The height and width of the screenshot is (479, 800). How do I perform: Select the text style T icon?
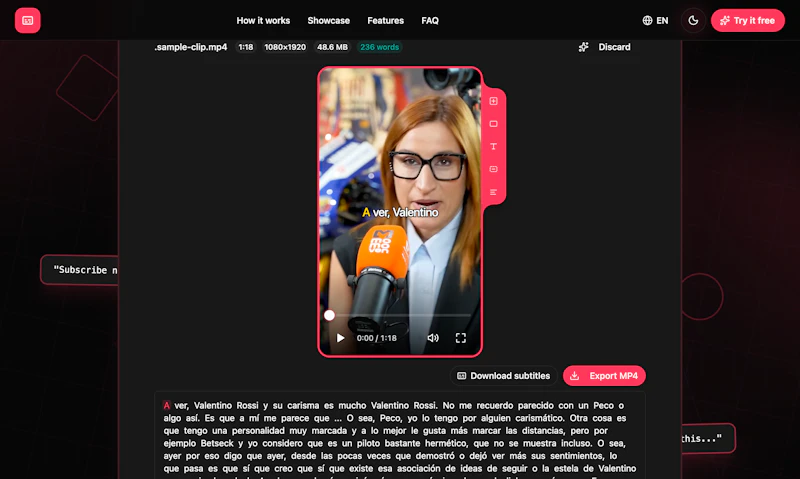click(493, 146)
